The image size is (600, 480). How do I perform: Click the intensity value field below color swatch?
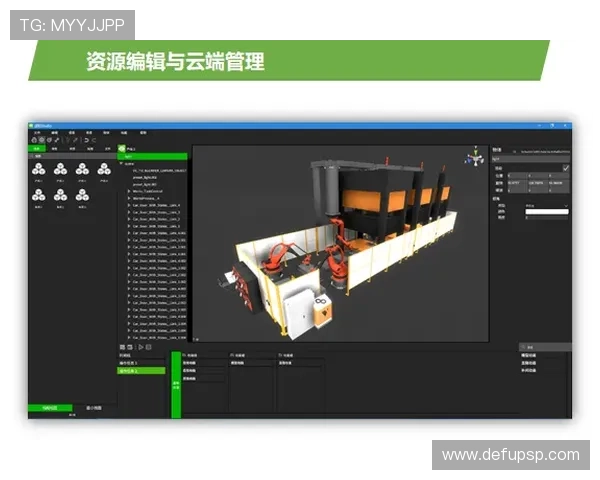pyautogui.click(x=546, y=217)
